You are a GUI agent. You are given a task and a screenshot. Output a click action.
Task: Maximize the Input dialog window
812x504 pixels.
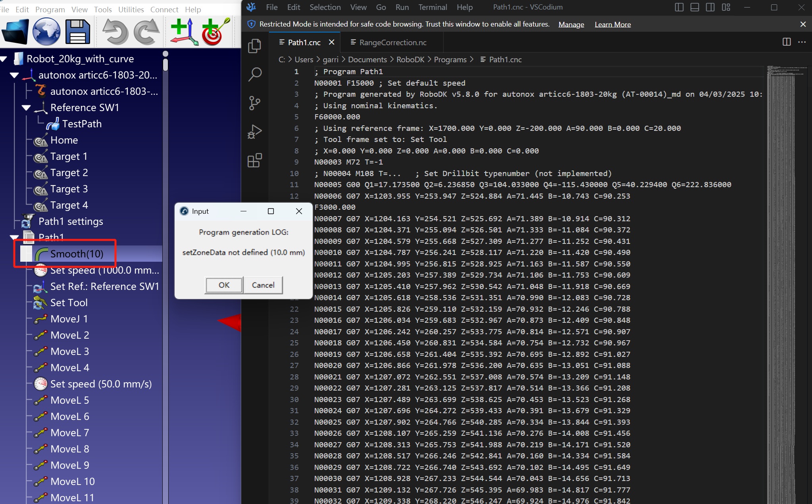pyautogui.click(x=271, y=211)
